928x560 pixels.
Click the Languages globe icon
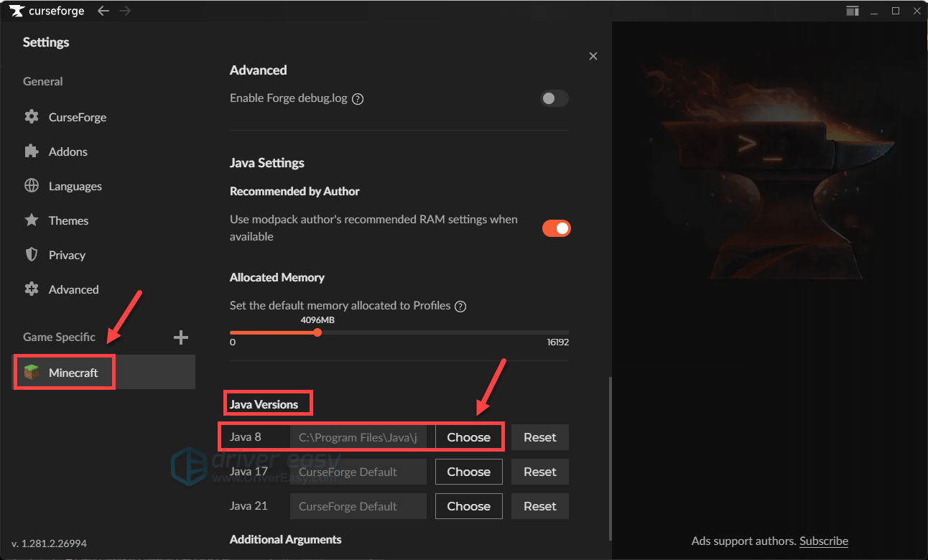click(x=32, y=186)
